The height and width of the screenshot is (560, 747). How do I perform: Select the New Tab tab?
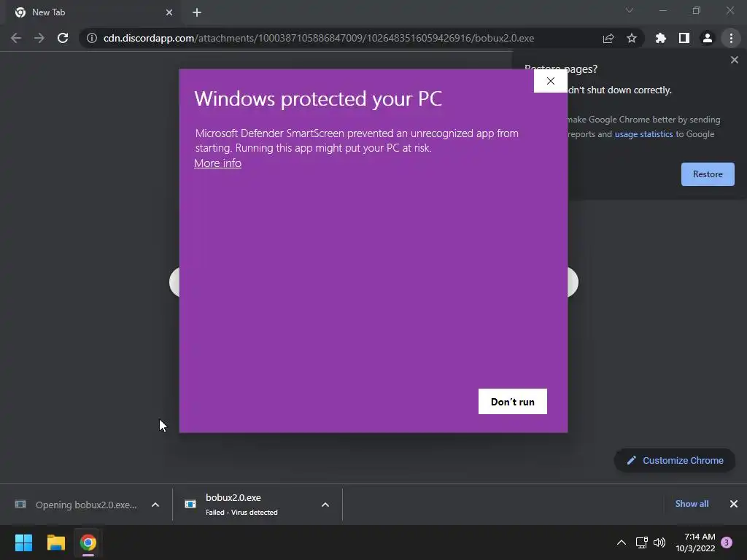(x=93, y=12)
